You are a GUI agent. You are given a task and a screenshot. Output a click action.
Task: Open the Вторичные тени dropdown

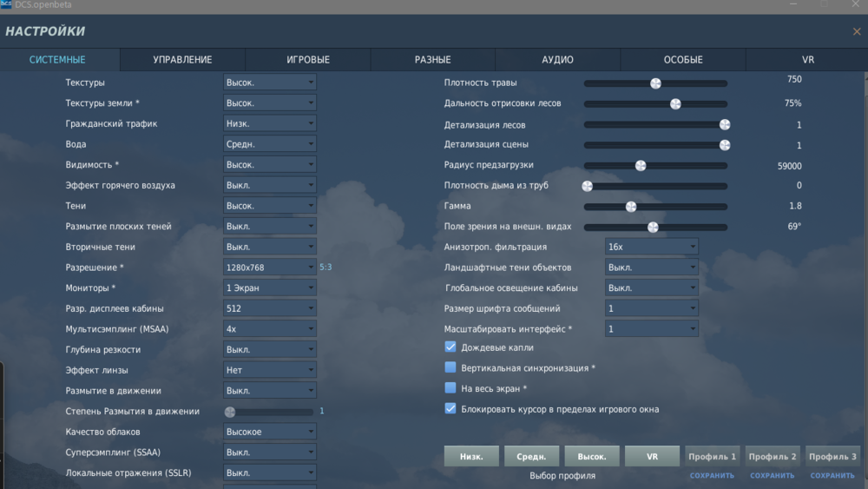pyautogui.click(x=270, y=247)
